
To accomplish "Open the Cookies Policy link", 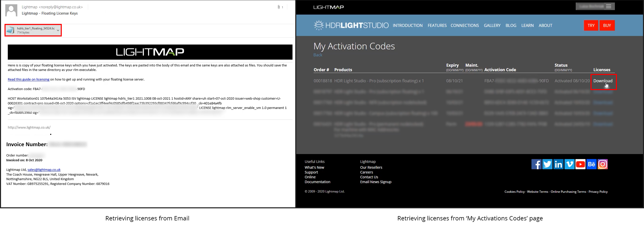I will pos(515,192).
